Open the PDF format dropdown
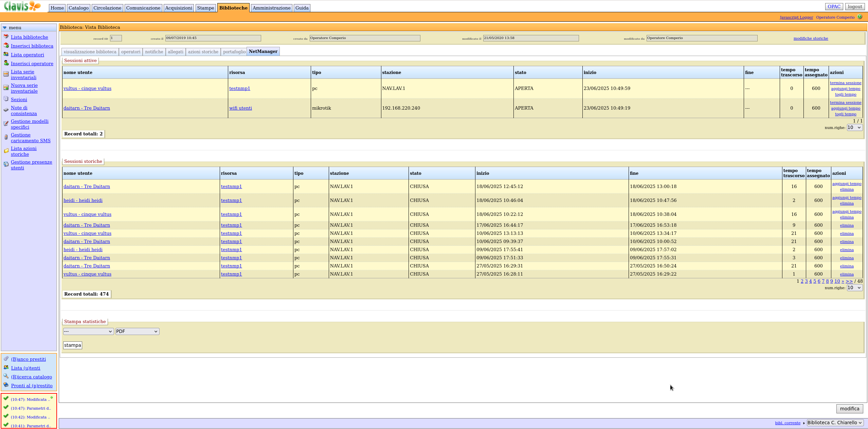The height and width of the screenshot is (429, 868). [137, 331]
